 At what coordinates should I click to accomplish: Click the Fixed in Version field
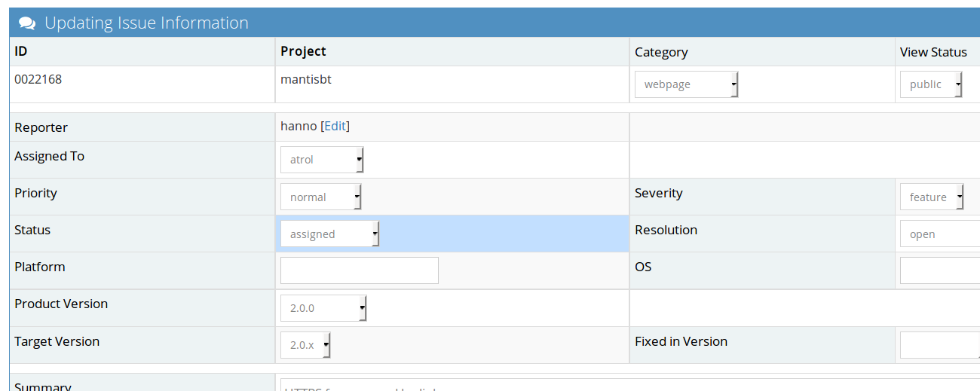pyautogui.click(x=939, y=344)
